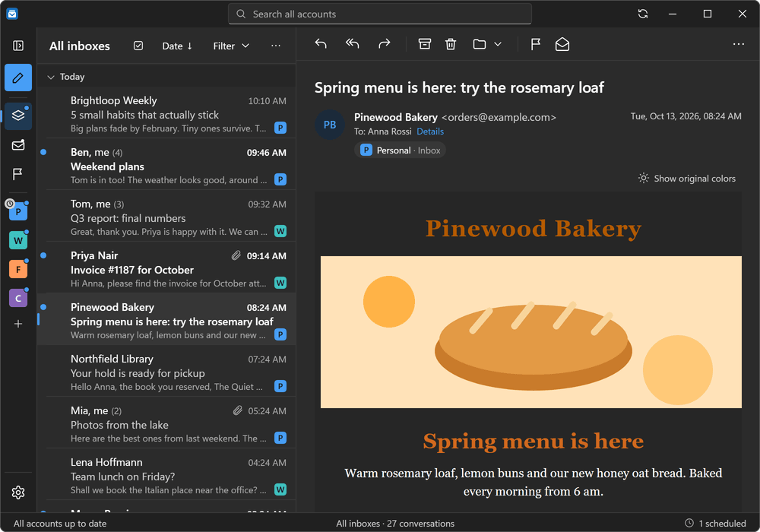The width and height of the screenshot is (760, 532).
Task: Open Q3 report: final numbers conversation
Action: pyautogui.click(x=166, y=217)
